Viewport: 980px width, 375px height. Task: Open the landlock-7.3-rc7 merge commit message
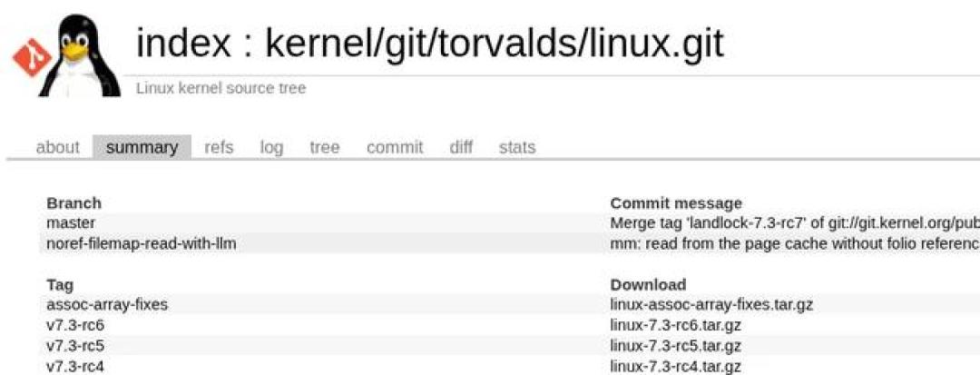coord(795,222)
